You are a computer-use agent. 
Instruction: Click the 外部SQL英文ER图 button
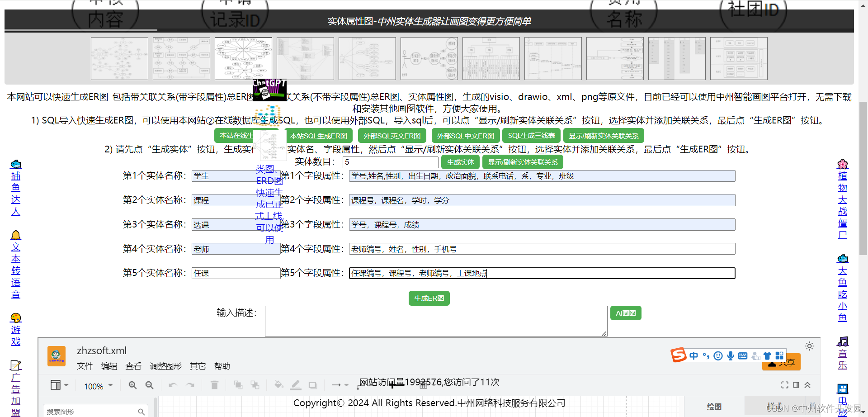pos(392,136)
